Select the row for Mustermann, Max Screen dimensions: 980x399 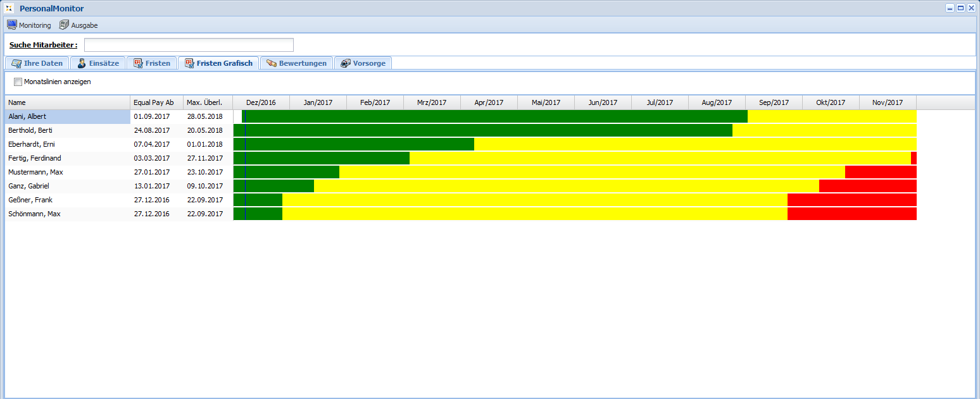[35, 172]
